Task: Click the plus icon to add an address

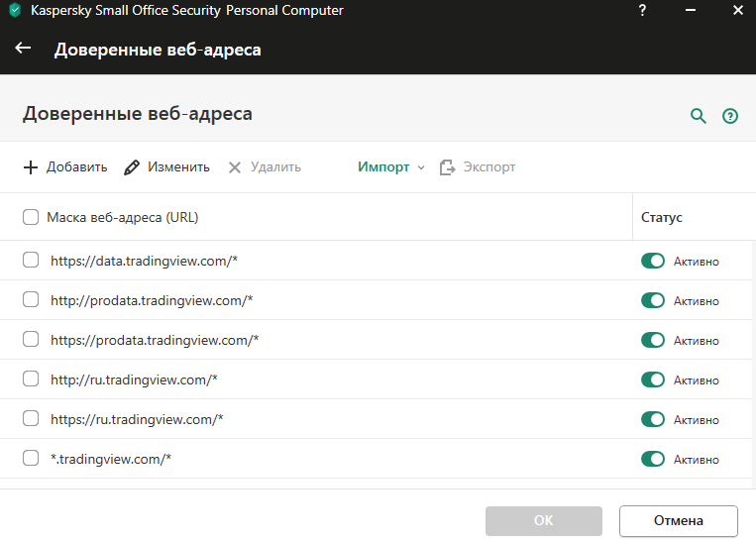Action: click(x=31, y=167)
